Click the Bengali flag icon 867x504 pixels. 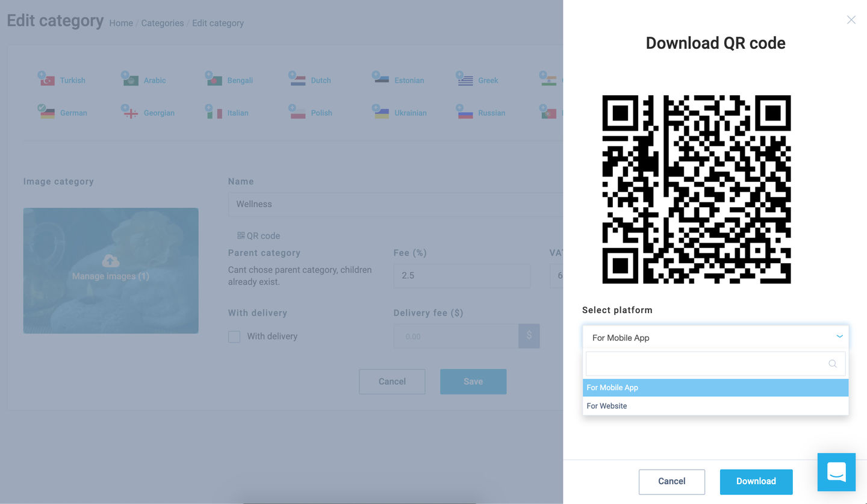tap(215, 80)
